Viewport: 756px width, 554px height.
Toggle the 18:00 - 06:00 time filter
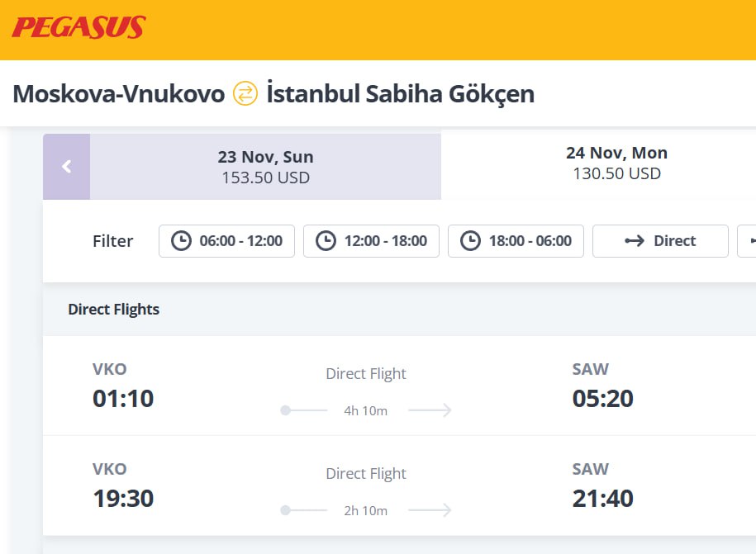point(516,241)
